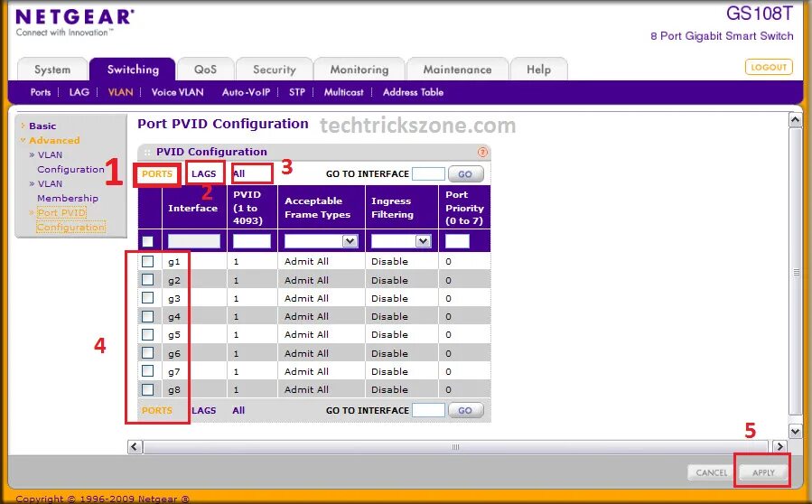The image size is (812, 504).
Task: Check the box for interface g1
Action: point(147,262)
